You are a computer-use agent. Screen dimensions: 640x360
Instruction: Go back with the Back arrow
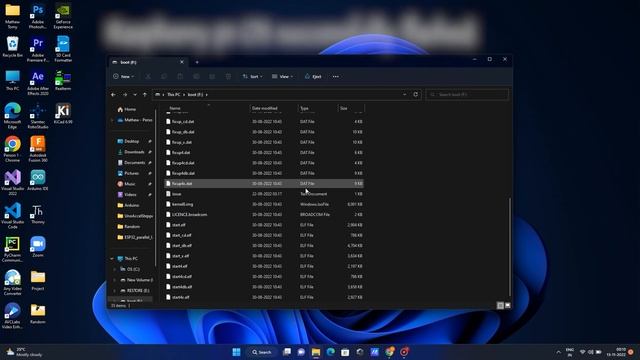(x=113, y=95)
